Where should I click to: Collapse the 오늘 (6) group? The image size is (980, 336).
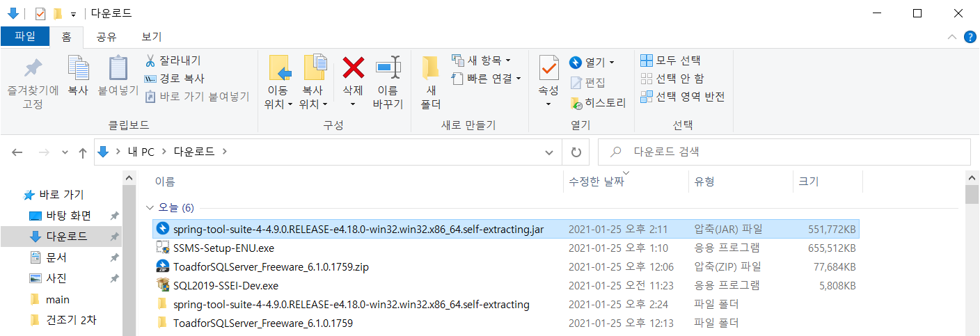click(x=149, y=207)
